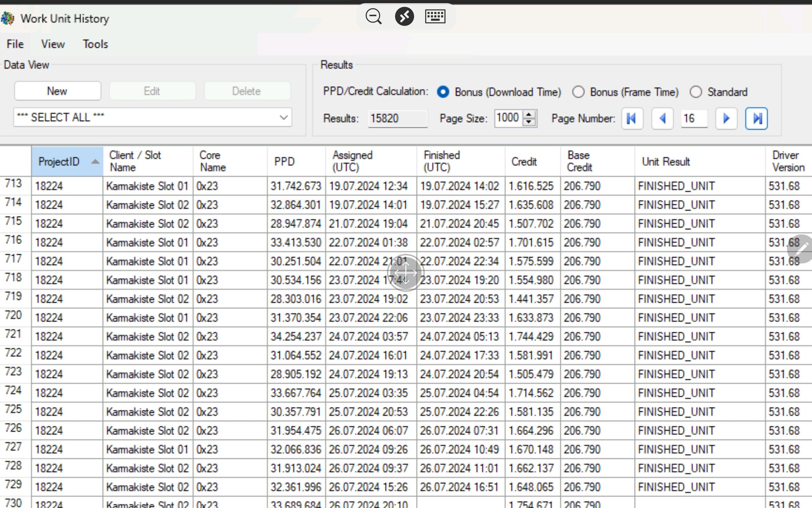Viewport: 812px width, 508px height.
Task: Click credit value 1.441.357
Action: [531, 299]
